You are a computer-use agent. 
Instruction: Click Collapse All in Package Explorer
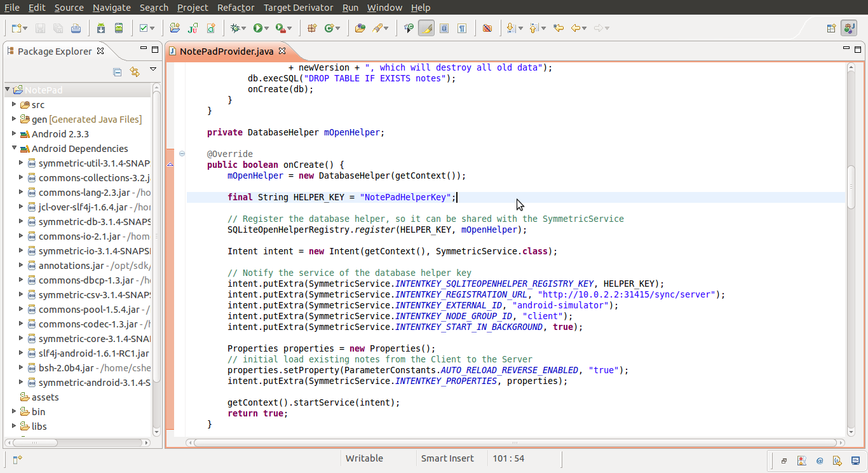pyautogui.click(x=117, y=72)
